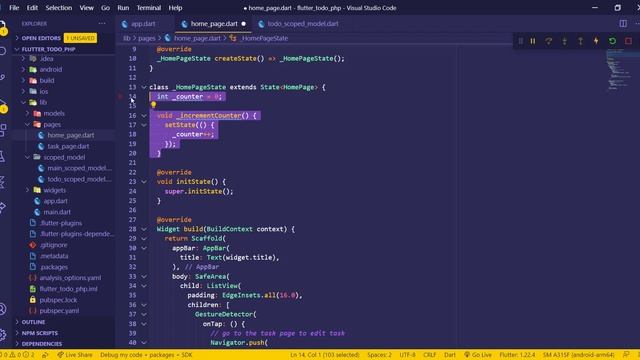Collapse the scoped_model folder
This screenshot has width=640, height=360.
[64, 157]
